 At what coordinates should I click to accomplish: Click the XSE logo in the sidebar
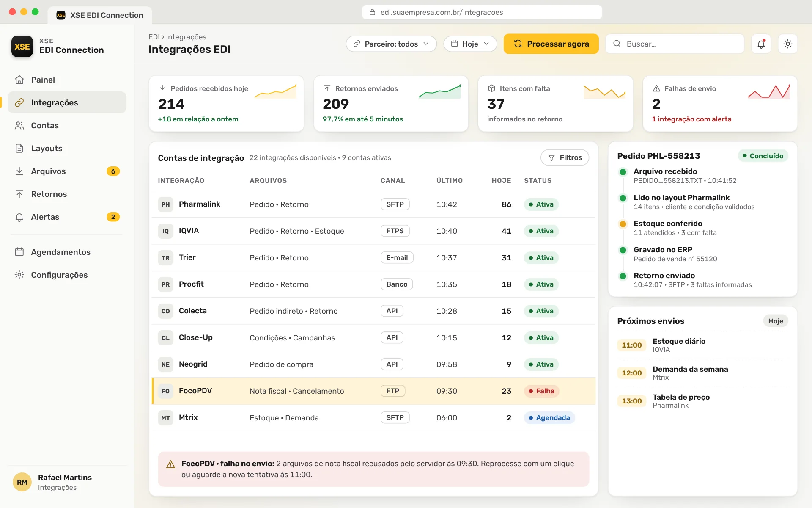point(22,46)
